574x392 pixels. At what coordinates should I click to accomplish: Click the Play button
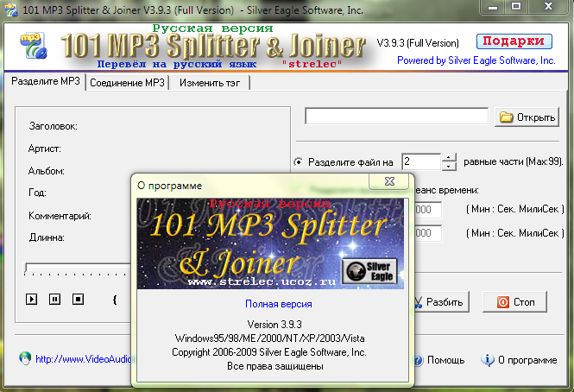tap(31, 300)
